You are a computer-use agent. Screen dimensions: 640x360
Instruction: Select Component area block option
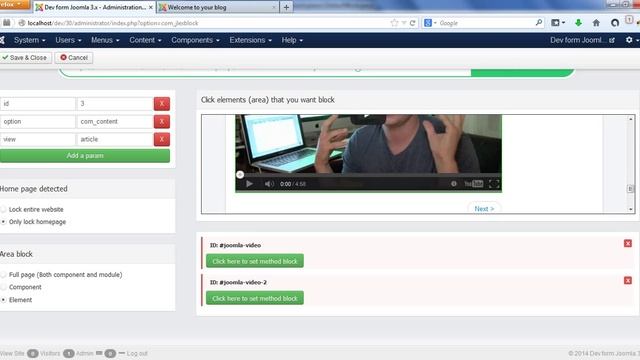click(3, 287)
